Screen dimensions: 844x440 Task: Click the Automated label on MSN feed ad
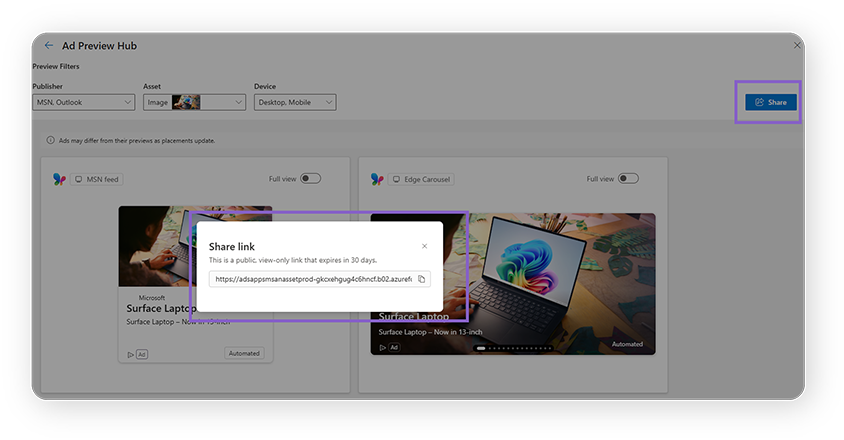coord(243,353)
